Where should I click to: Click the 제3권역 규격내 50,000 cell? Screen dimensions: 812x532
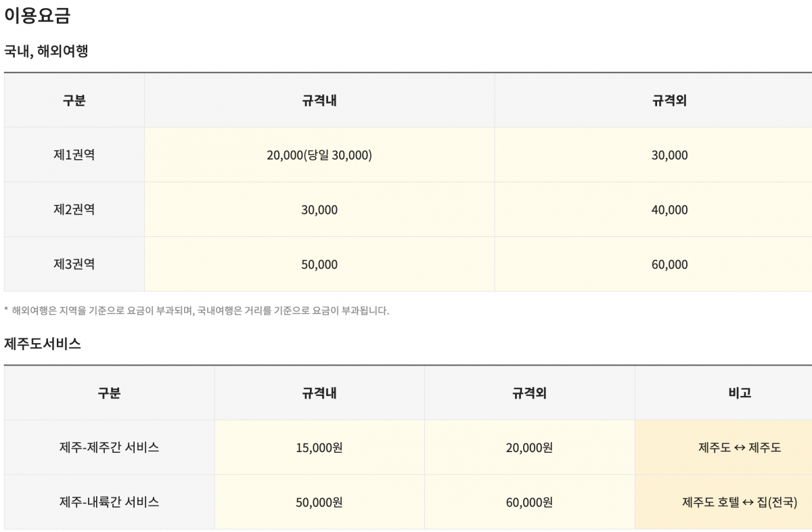tap(319, 265)
